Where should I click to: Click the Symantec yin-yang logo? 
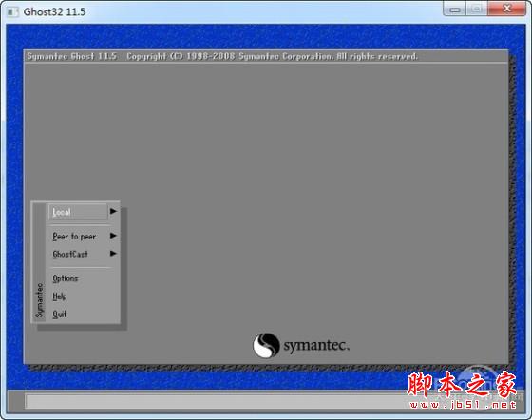(266, 345)
